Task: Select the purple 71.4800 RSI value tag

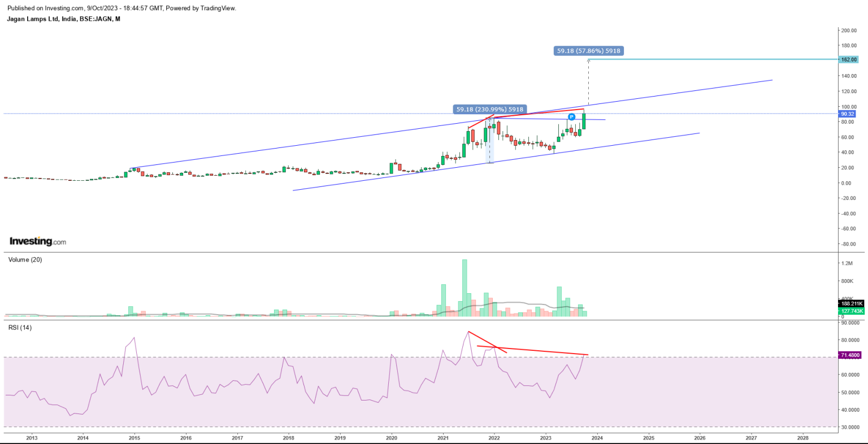Action: click(x=850, y=355)
